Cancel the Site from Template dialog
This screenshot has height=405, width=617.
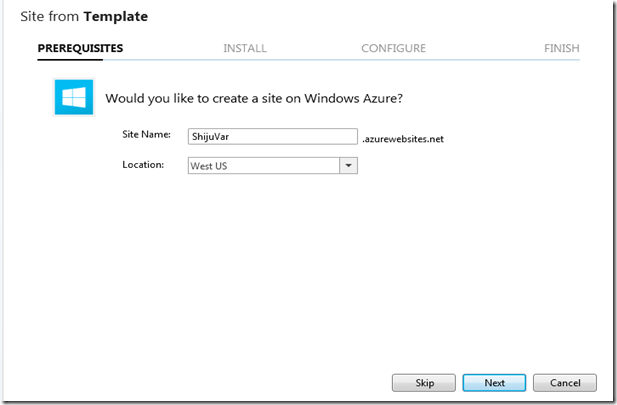pos(565,383)
